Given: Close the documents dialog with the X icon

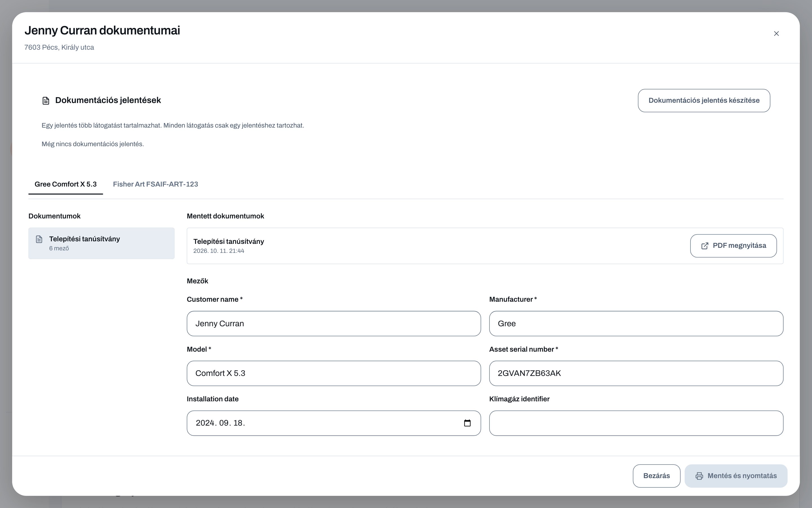Looking at the screenshot, I should point(776,34).
